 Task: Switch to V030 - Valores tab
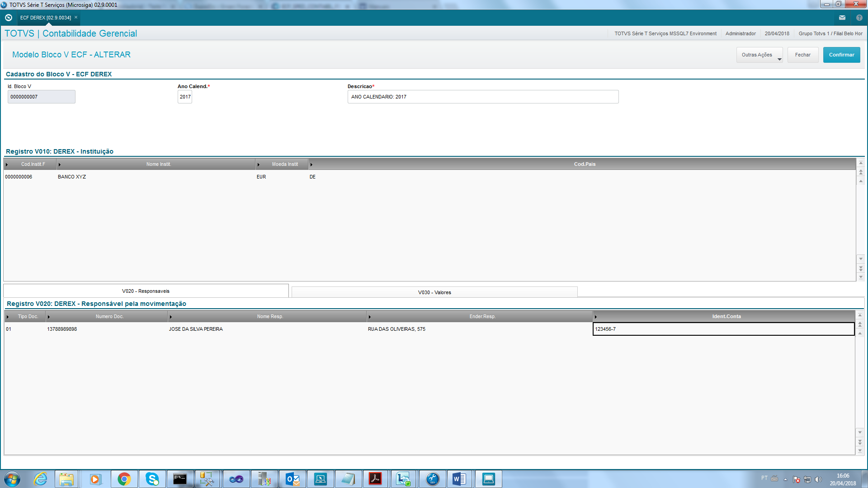click(x=434, y=292)
